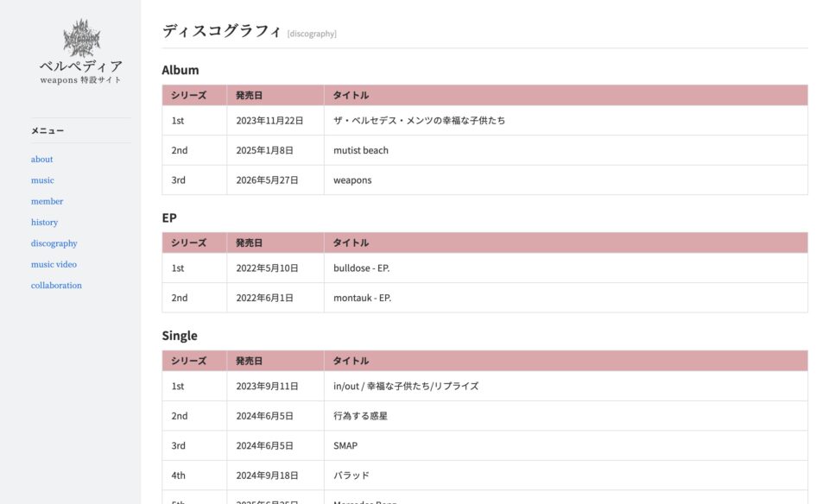This screenshot has height=504, width=829.
Task: Click the weapons 特設サイト subtitle
Action: (x=81, y=80)
